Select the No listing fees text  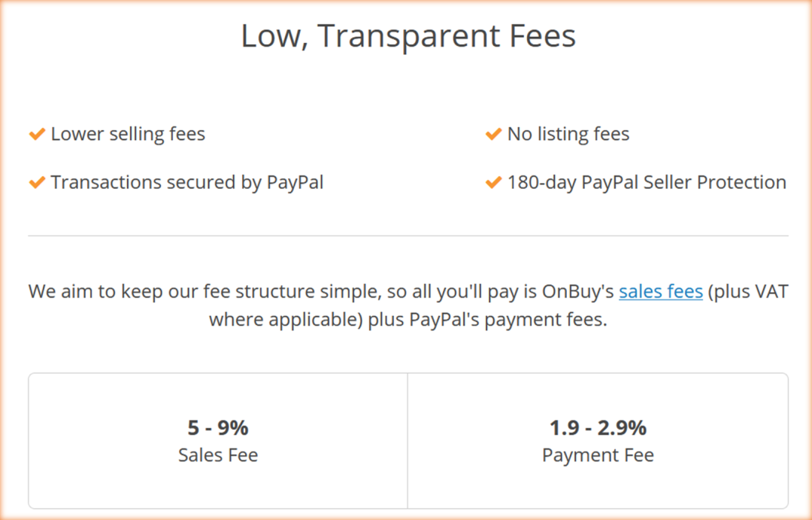tap(568, 135)
